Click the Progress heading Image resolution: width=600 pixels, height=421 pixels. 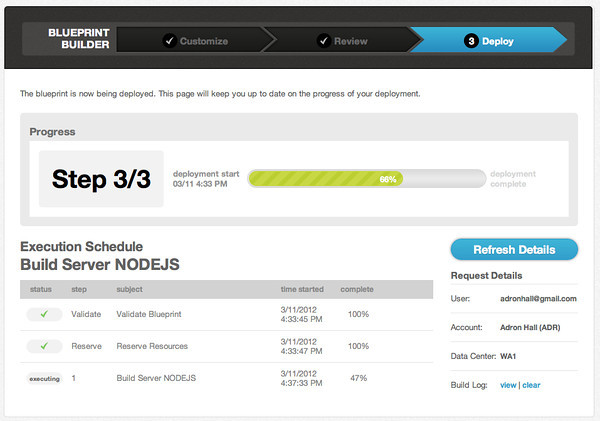[x=52, y=132]
